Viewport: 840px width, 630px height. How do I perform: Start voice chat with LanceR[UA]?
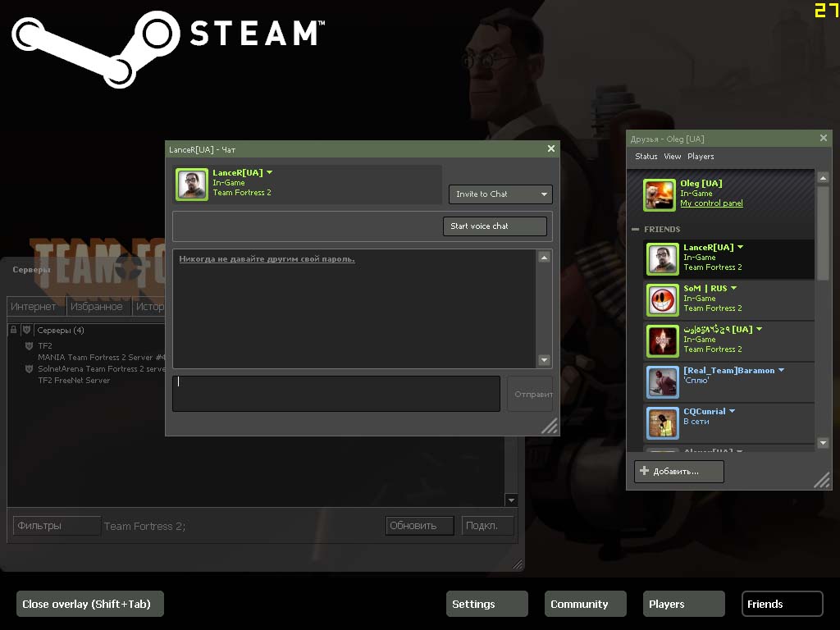pyautogui.click(x=495, y=226)
